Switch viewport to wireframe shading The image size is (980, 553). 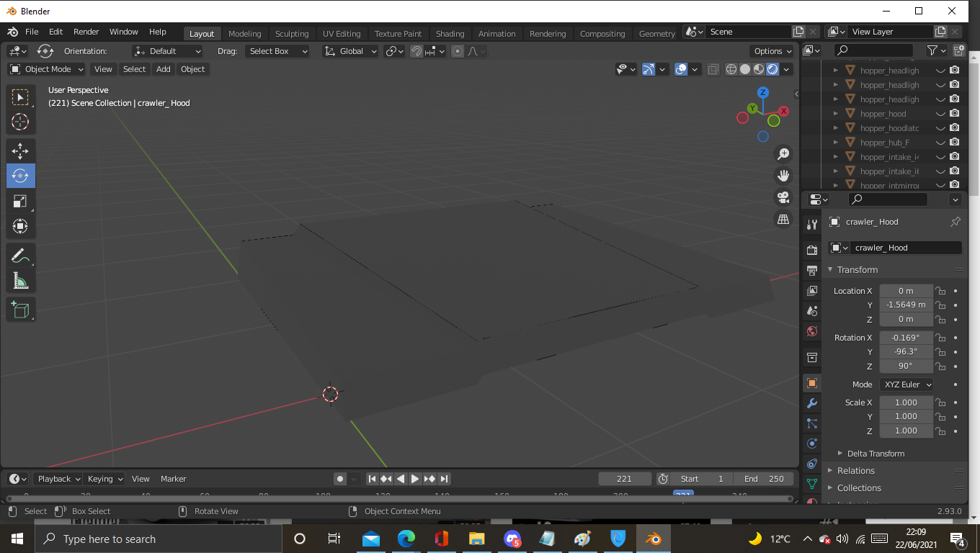[731, 69]
